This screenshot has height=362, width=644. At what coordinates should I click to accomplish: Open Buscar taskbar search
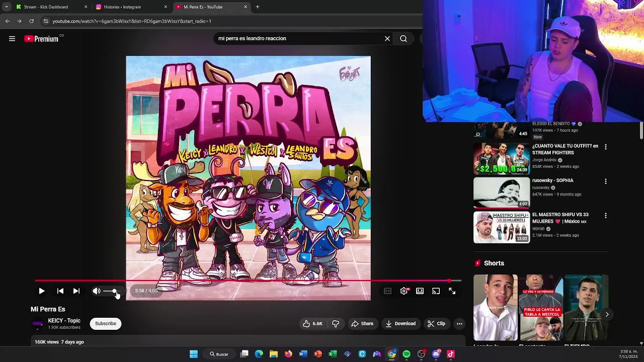coord(219,354)
